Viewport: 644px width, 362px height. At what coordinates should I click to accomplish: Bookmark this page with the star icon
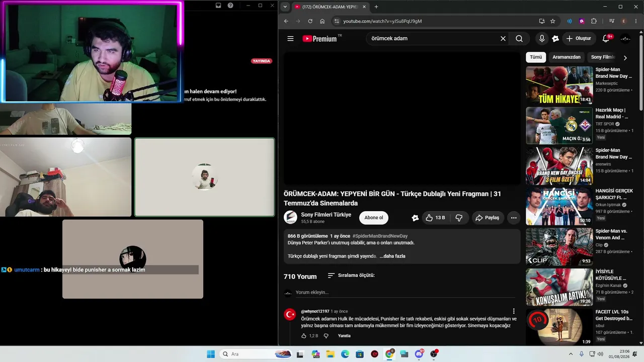coord(553,21)
